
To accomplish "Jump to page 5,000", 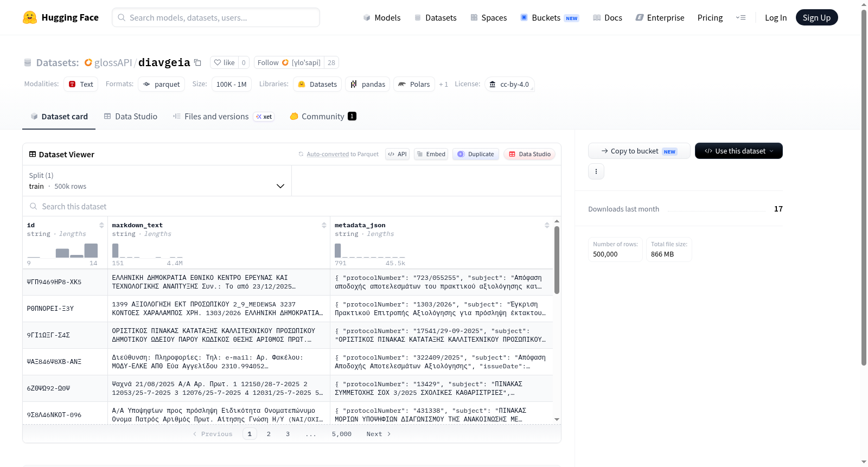I will (342, 434).
